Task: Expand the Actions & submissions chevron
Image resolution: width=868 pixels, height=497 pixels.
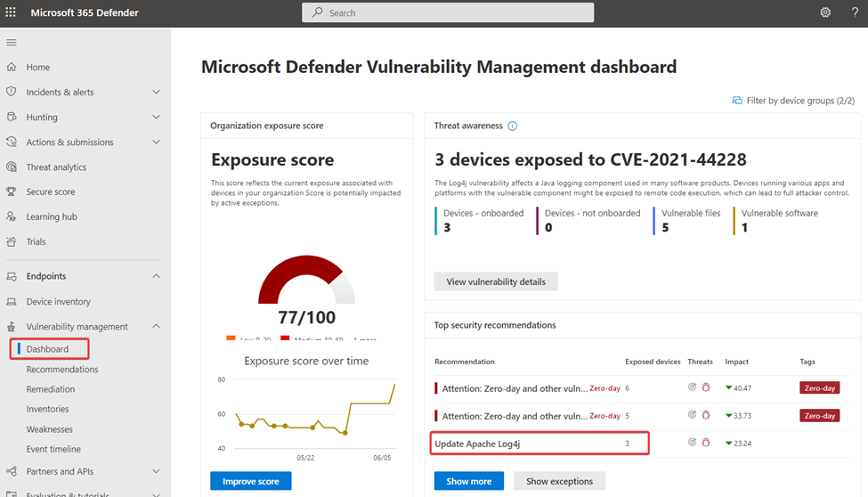Action: (x=156, y=142)
